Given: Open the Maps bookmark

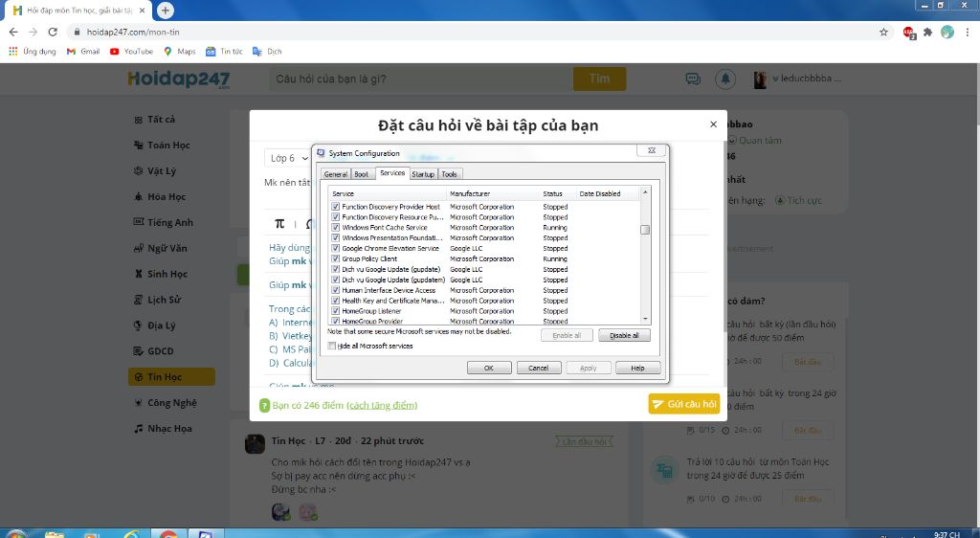Looking at the screenshot, I should [180, 52].
